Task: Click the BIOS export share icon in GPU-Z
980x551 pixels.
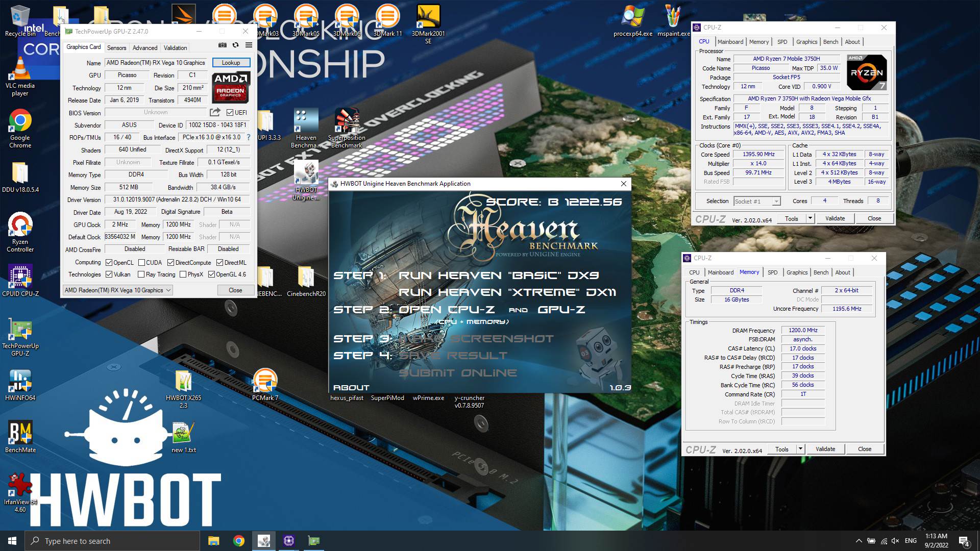Action: pos(215,112)
